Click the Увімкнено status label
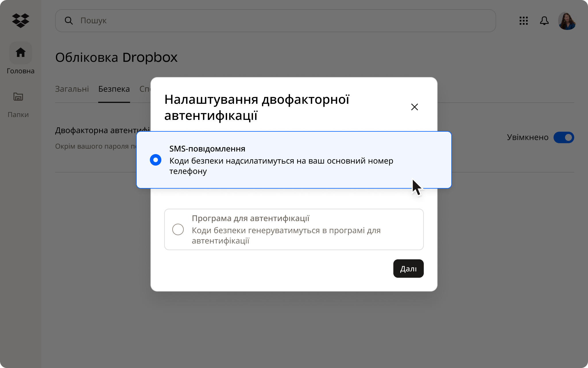 pos(528,137)
